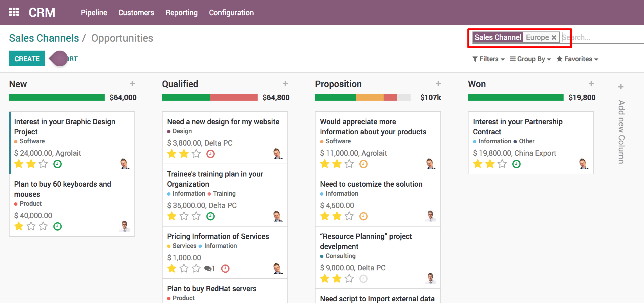The image size is (644, 303).
Task: Remove the Europe Sales Channel filter
Action: click(x=554, y=37)
